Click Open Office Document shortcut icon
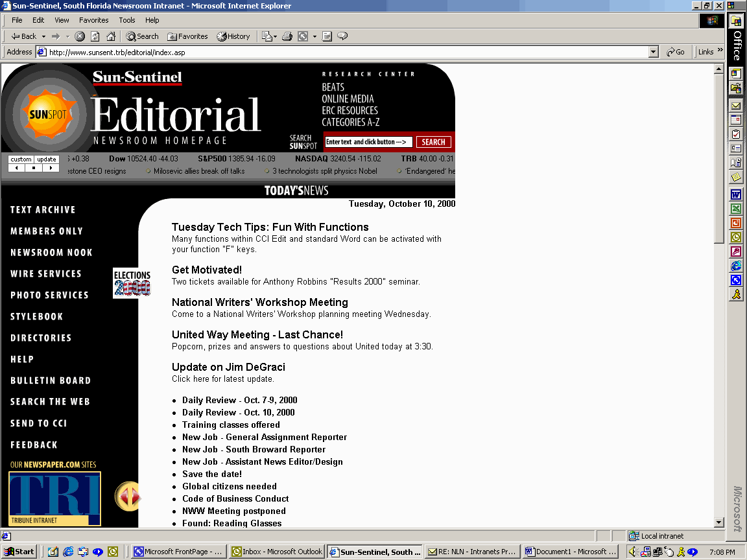Viewport: 747px width, 560px height. (x=736, y=88)
